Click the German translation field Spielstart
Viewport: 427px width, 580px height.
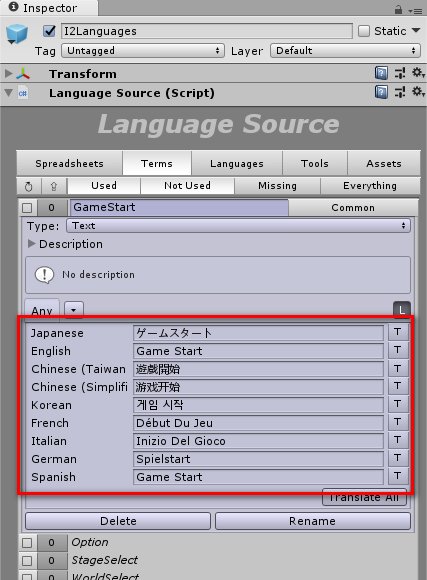pyautogui.click(x=258, y=459)
